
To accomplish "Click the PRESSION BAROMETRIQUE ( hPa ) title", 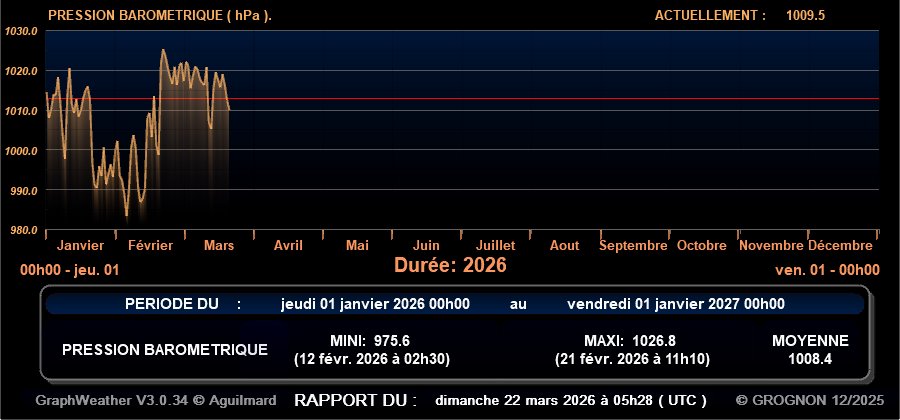I will [160, 15].
